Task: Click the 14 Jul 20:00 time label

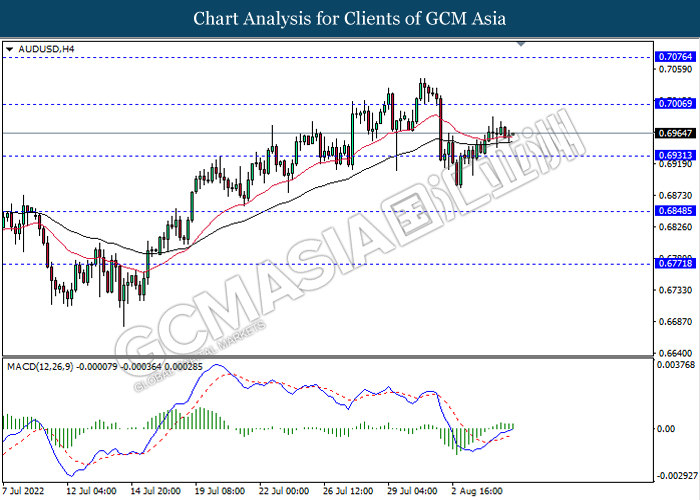Action: tap(155, 491)
